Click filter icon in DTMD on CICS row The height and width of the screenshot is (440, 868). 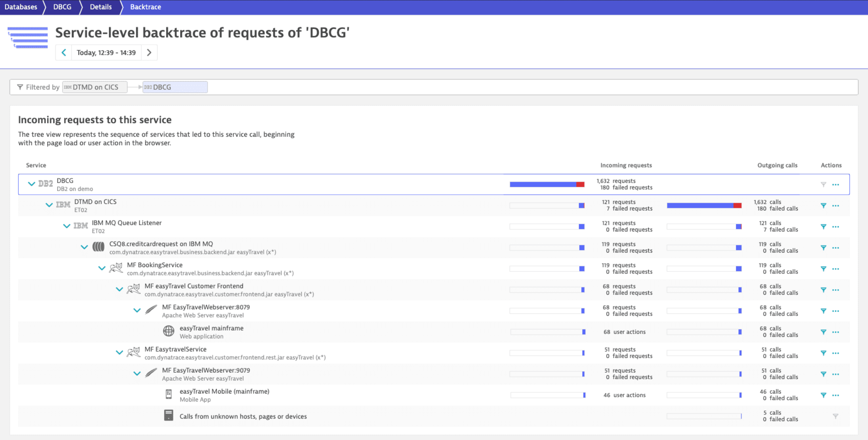pos(823,205)
